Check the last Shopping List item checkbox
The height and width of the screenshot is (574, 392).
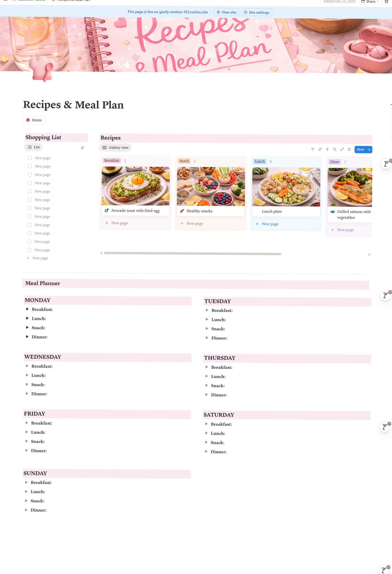pyautogui.click(x=29, y=250)
